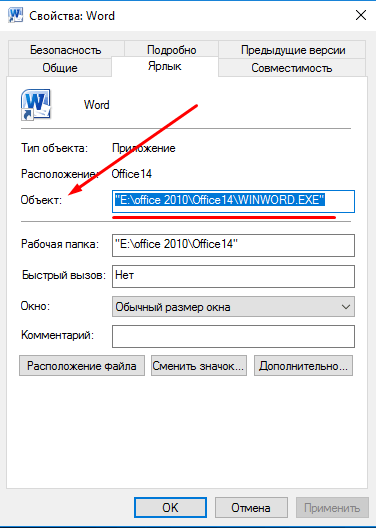Switch to the Безопасность tab
Screen dimensions: 376x528
(66, 50)
